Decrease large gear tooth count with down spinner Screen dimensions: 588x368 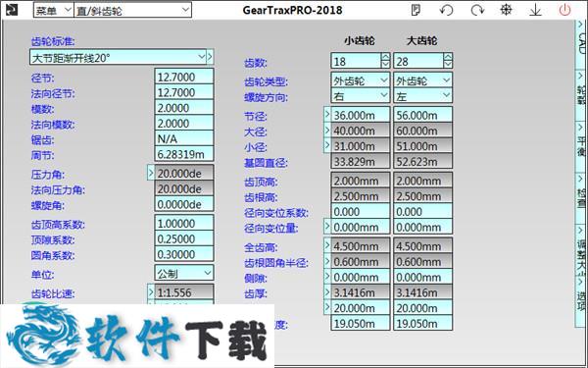[448, 64]
